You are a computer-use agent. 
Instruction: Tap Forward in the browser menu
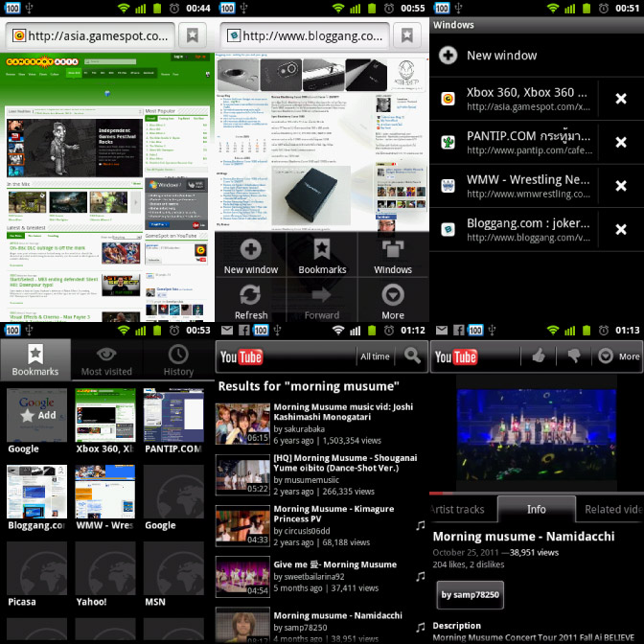[x=322, y=301]
